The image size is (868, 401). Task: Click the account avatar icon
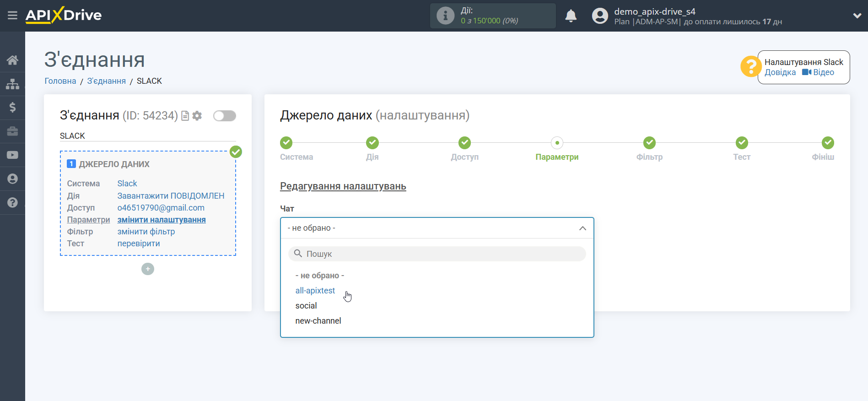coord(600,16)
